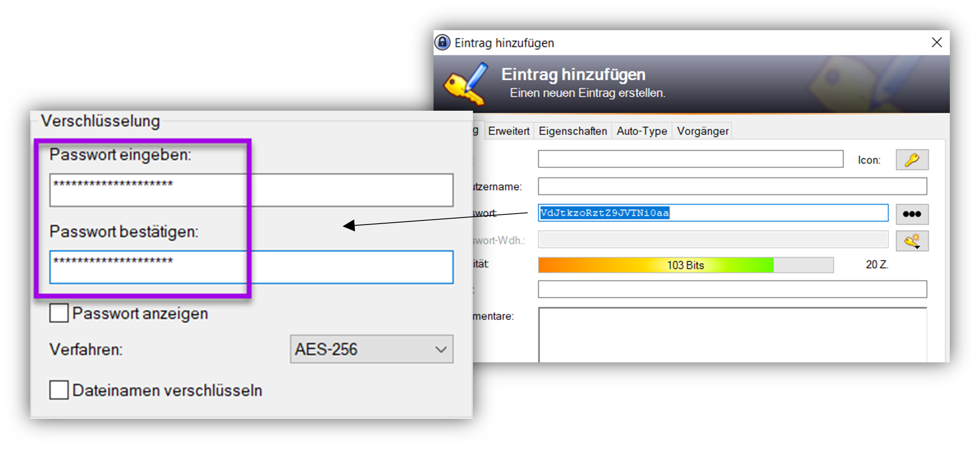Screen dimensions: 980x449
Task: Go to the Vorgänger tab
Action: [703, 131]
